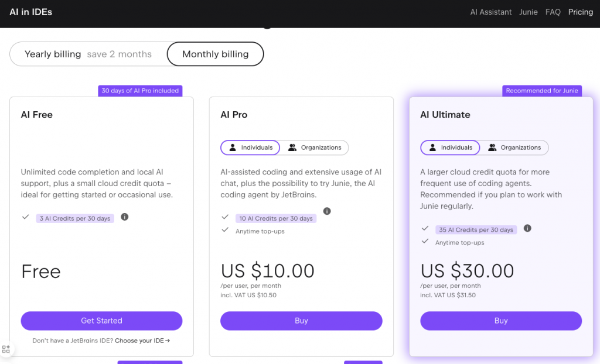Switch to Yearly billing
This screenshot has width=600, height=364.
point(88,54)
